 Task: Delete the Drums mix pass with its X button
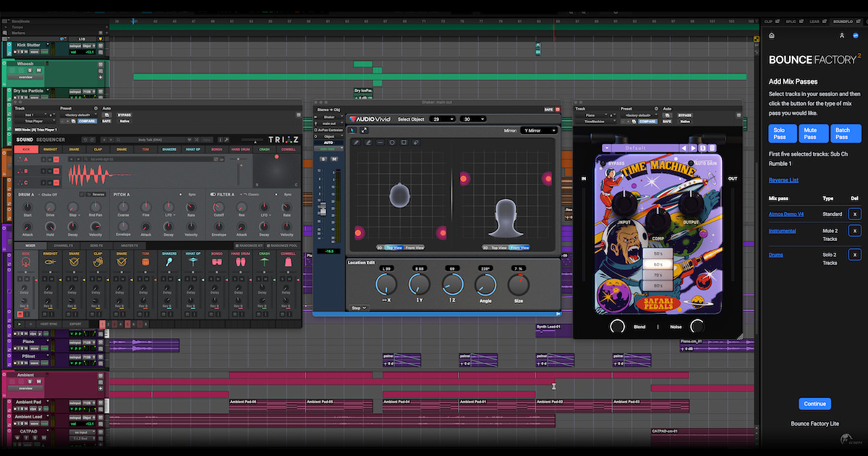pos(854,254)
